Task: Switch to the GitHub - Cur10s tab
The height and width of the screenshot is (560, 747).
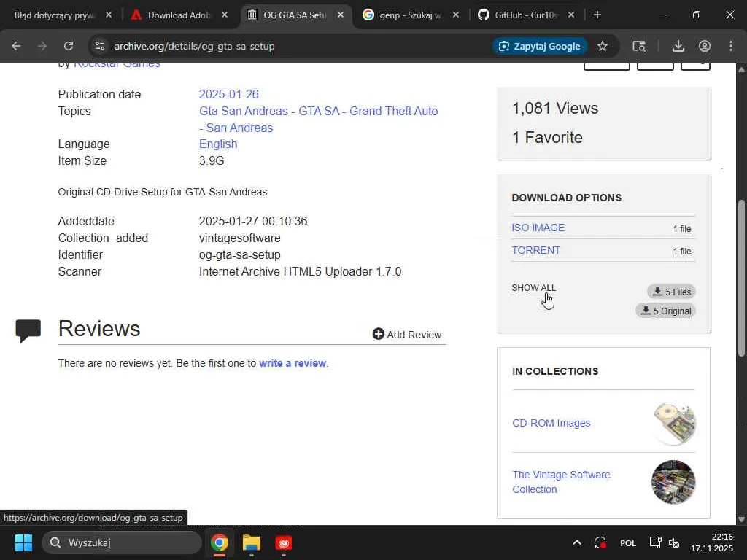Action: point(525,15)
